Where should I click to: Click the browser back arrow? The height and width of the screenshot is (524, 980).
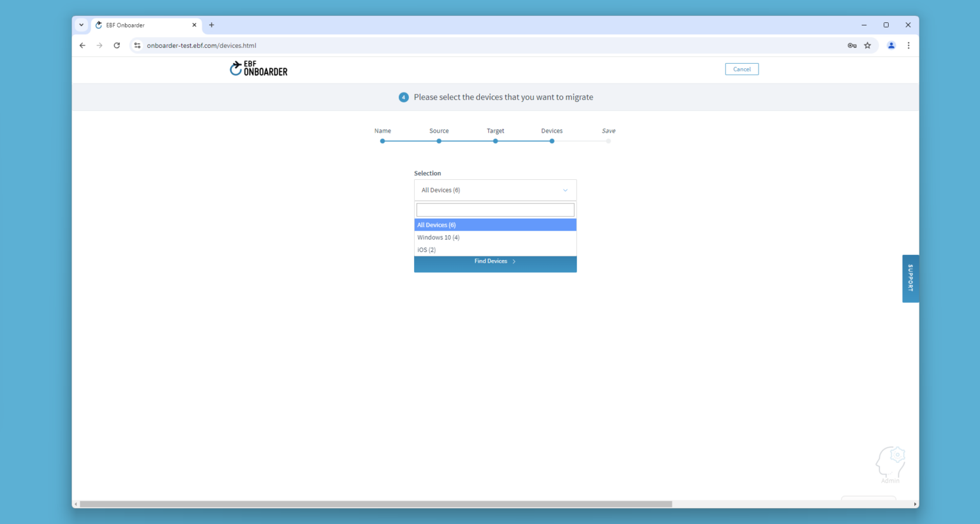point(82,45)
